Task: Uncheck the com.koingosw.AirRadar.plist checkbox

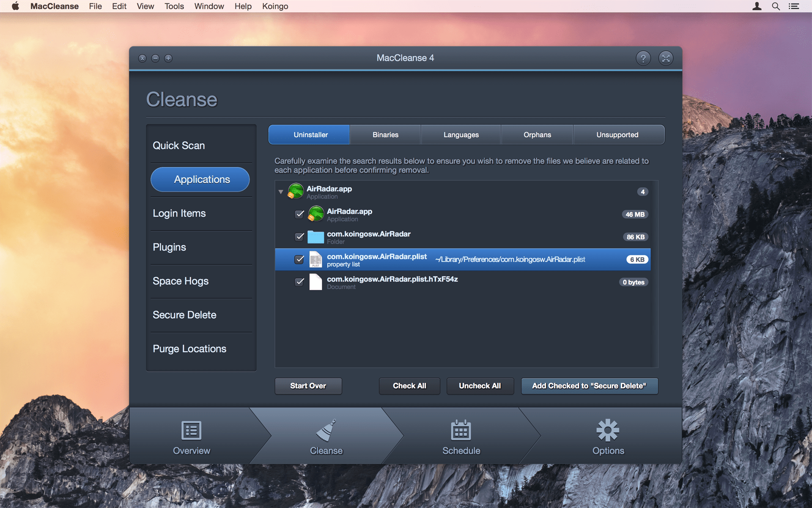Action: 299,259
